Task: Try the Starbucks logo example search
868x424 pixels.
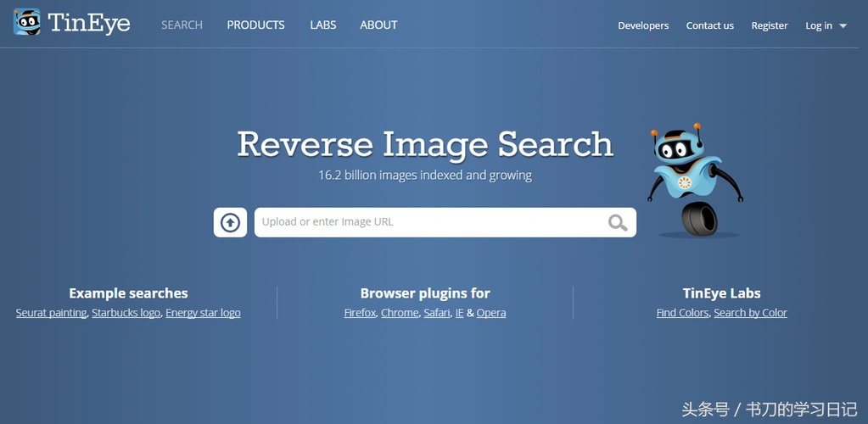Action: tap(126, 313)
